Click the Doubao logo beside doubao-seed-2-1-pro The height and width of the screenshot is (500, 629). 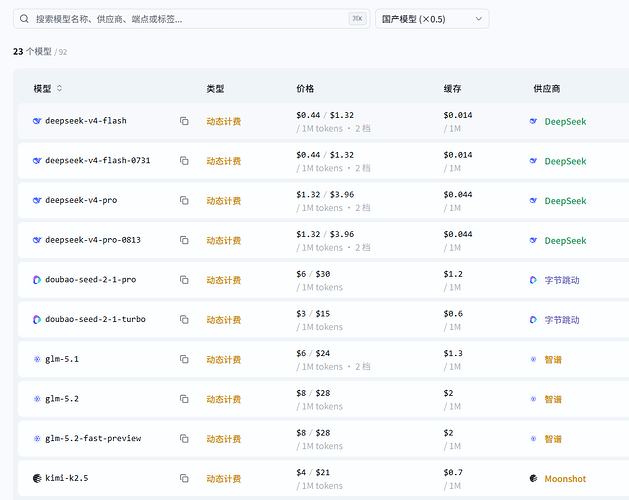[37, 280]
